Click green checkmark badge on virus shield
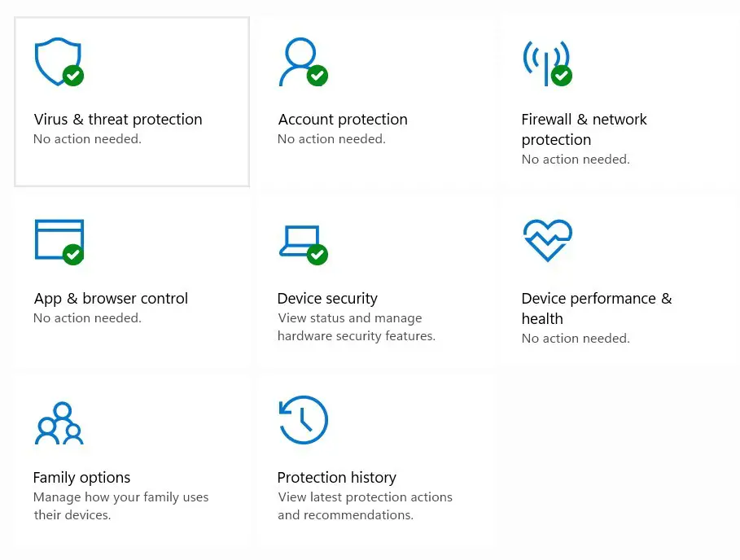Screen dimensions: 740x560 pyautogui.click(x=73, y=76)
